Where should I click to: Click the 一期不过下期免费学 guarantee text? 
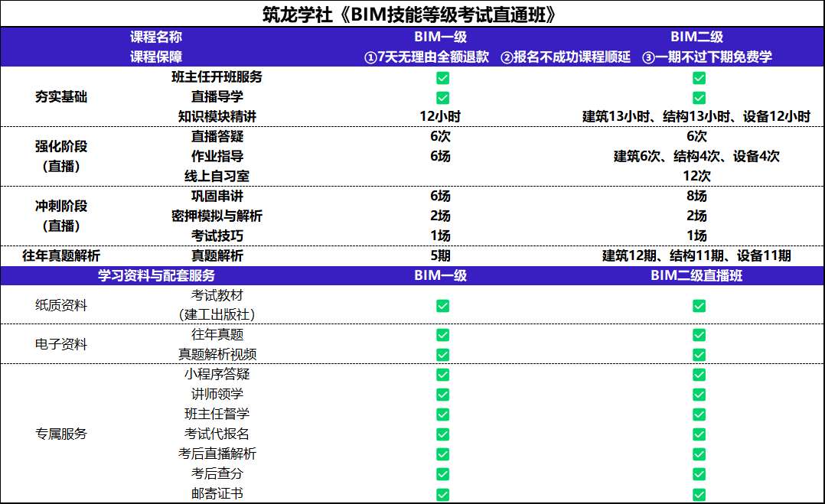click(x=707, y=57)
